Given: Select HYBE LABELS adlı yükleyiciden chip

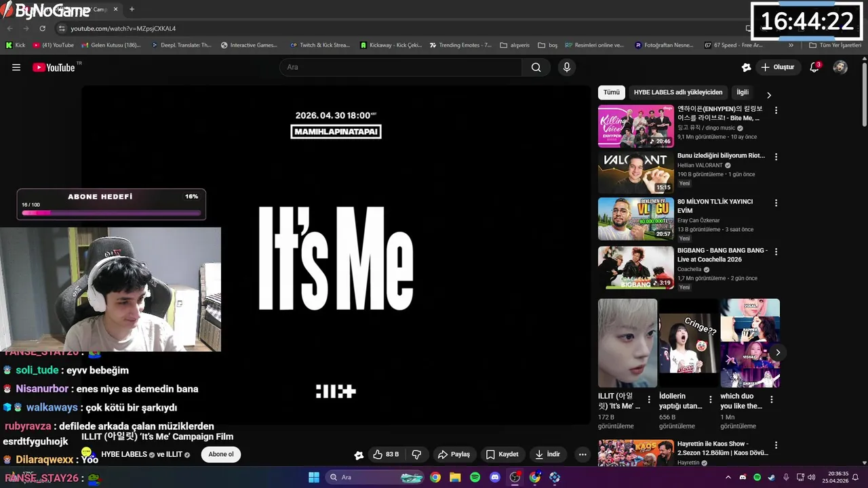Looking at the screenshot, I should point(678,92).
